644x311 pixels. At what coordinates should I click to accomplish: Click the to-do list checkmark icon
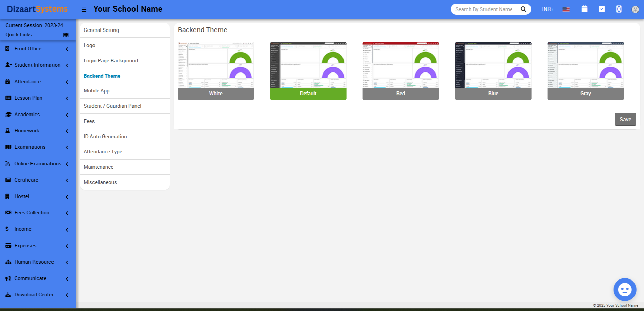(x=602, y=9)
